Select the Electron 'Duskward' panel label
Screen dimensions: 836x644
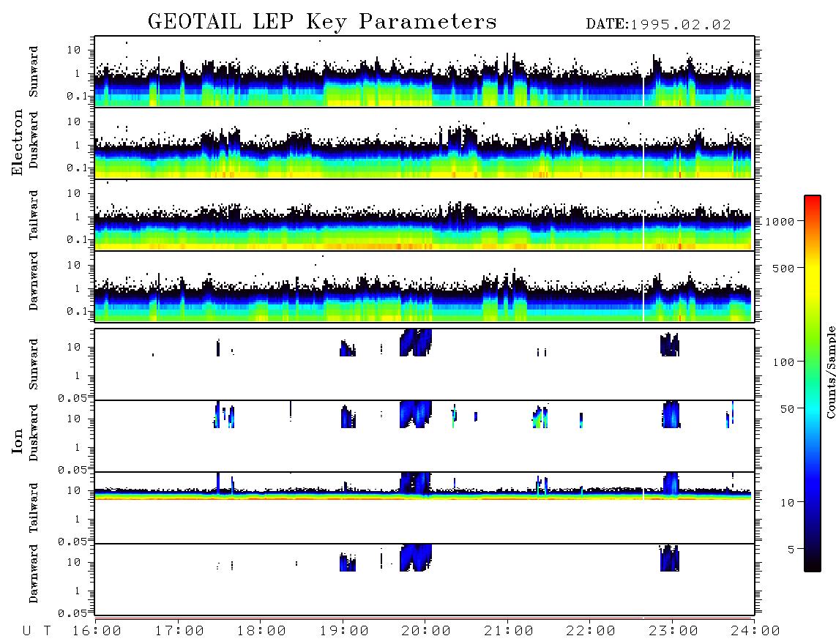pos(34,140)
